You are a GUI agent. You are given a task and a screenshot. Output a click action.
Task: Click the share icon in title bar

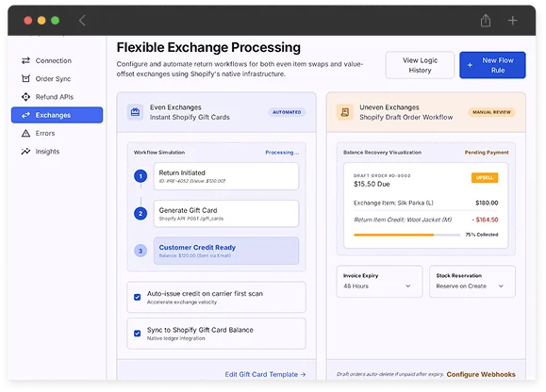coord(486,21)
